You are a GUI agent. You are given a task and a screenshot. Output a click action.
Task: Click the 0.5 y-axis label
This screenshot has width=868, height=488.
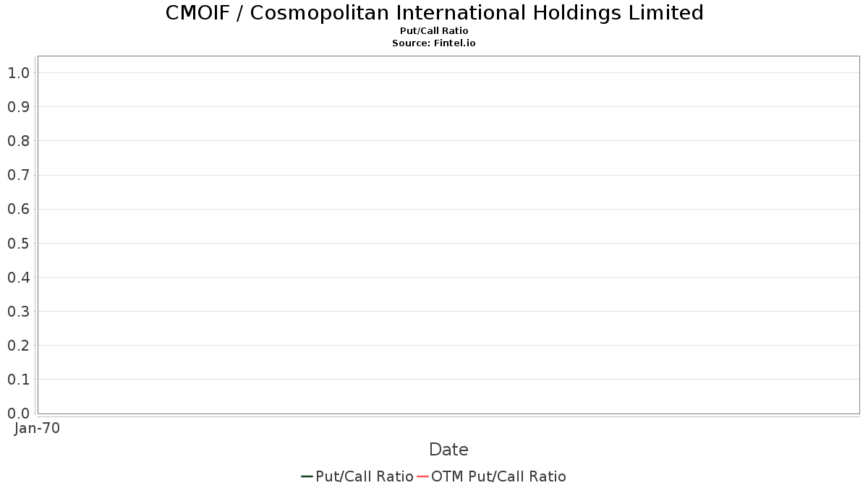pyautogui.click(x=18, y=243)
